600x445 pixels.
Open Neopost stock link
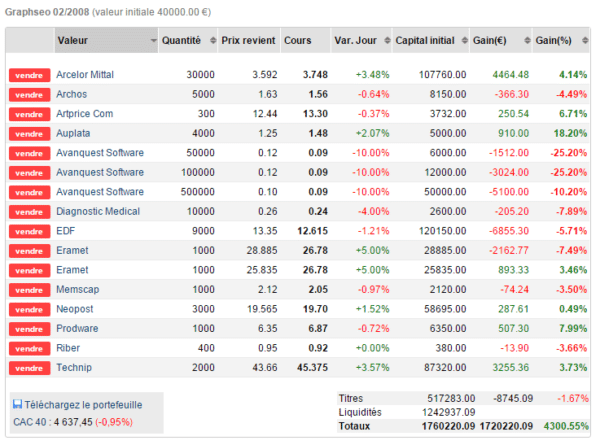click(75, 309)
